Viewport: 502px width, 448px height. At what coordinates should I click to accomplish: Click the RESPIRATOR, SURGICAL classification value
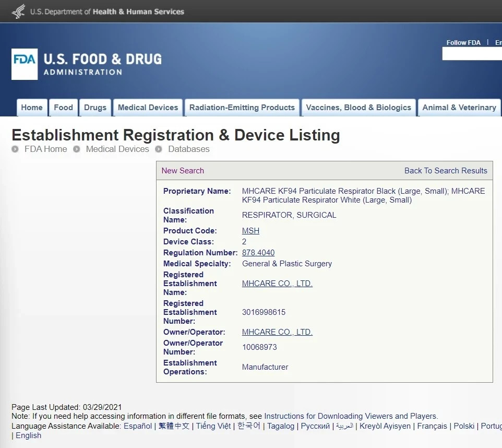tap(289, 215)
